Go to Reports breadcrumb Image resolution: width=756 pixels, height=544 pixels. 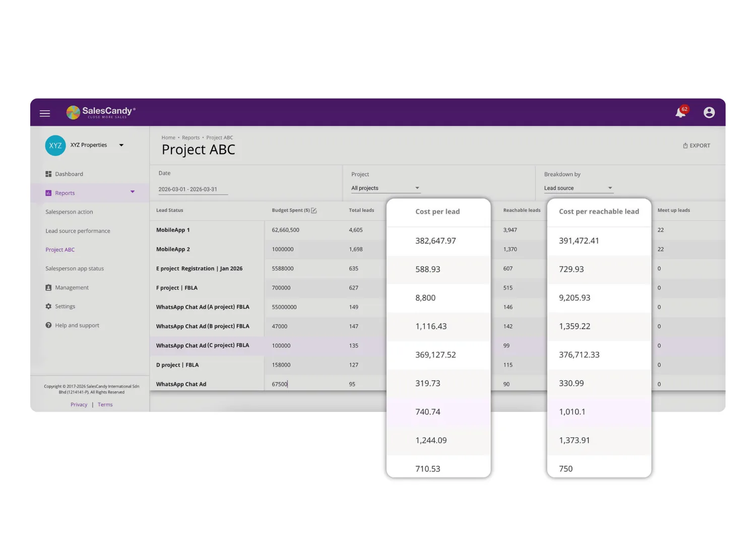[191, 138]
